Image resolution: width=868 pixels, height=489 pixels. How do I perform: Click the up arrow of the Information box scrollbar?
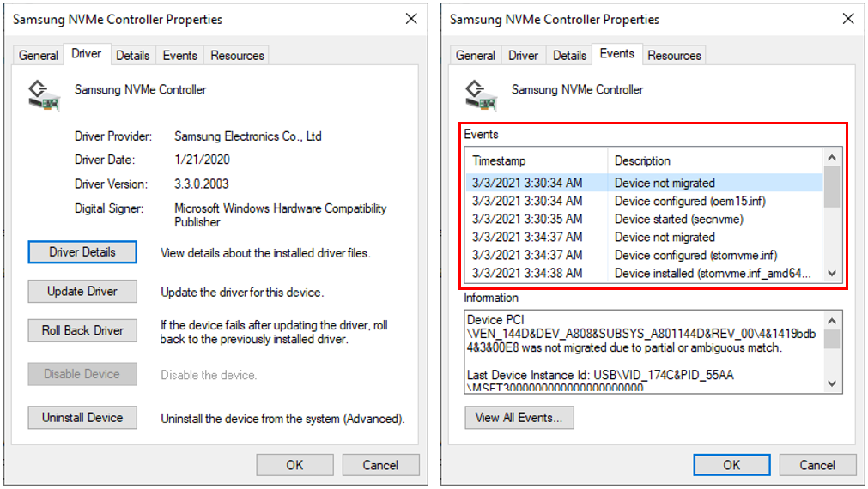coord(831,321)
